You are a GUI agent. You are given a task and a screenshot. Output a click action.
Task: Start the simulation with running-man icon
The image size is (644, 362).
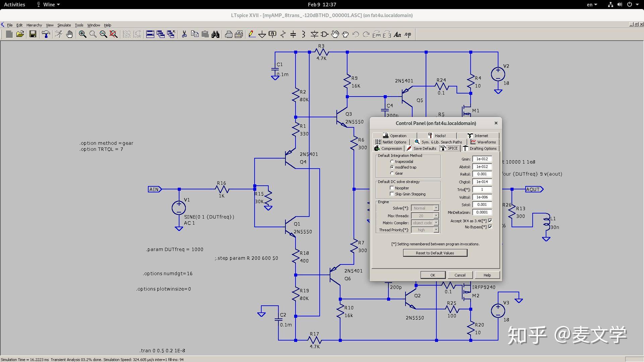click(59, 34)
